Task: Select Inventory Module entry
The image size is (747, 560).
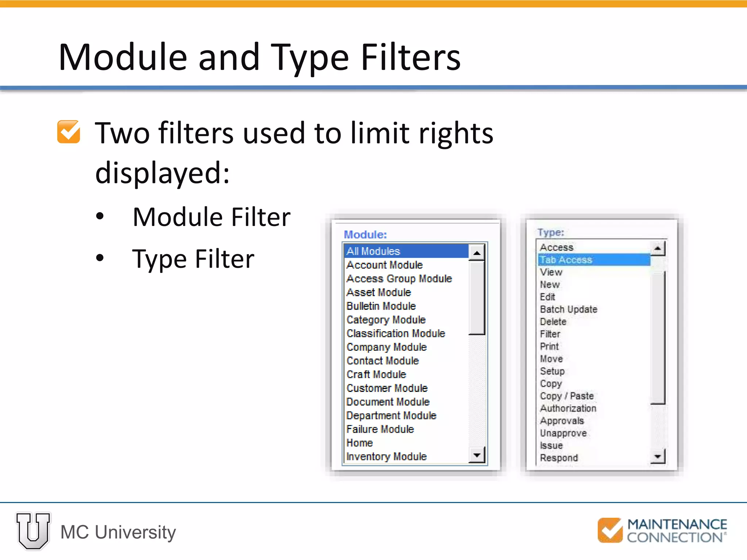Action: (406, 456)
